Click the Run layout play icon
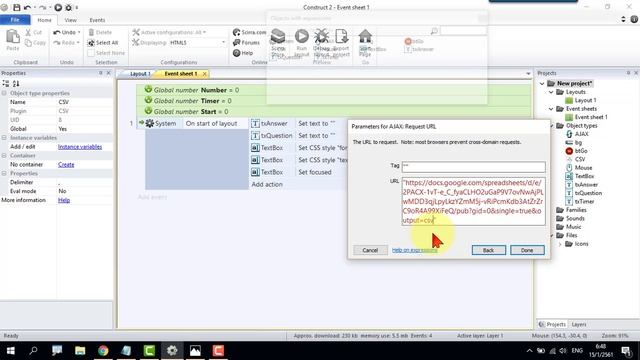 [302, 36]
